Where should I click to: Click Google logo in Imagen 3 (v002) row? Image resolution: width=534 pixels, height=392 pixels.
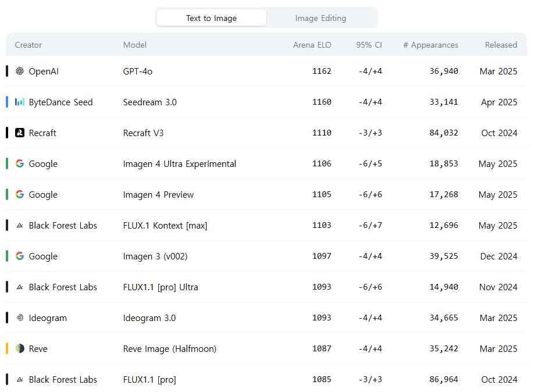point(20,256)
